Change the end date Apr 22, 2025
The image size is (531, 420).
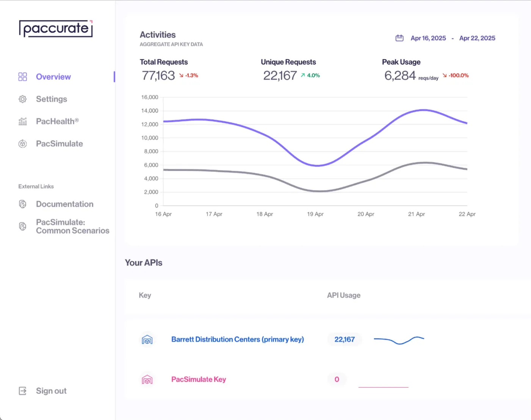pos(477,38)
